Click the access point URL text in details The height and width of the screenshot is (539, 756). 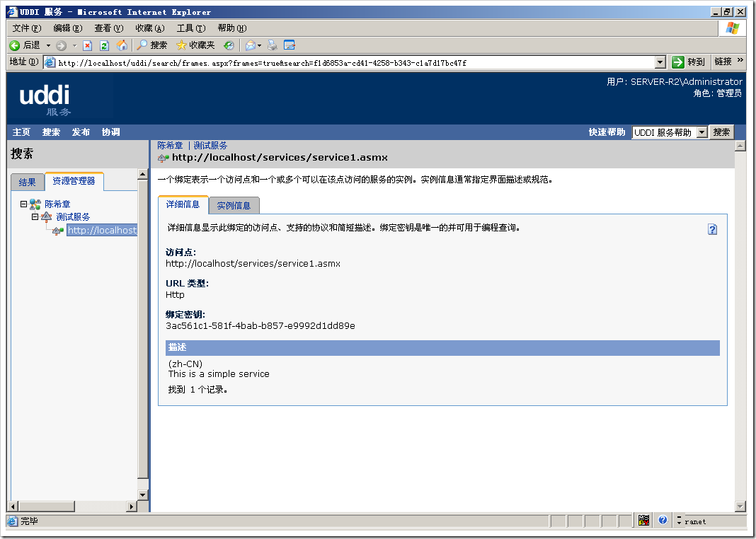pyautogui.click(x=253, y=264)
